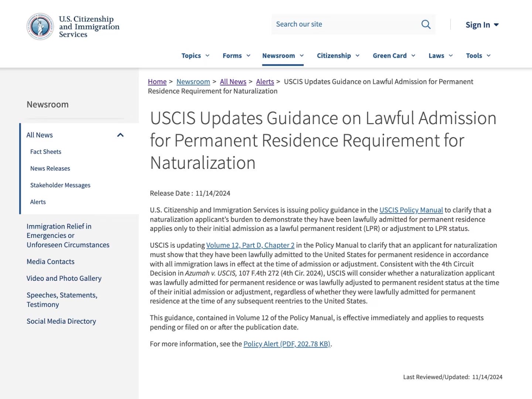Viewport: 532px width, 399px height.
Task: Open the Tools menu
Action: coord(478,55)
